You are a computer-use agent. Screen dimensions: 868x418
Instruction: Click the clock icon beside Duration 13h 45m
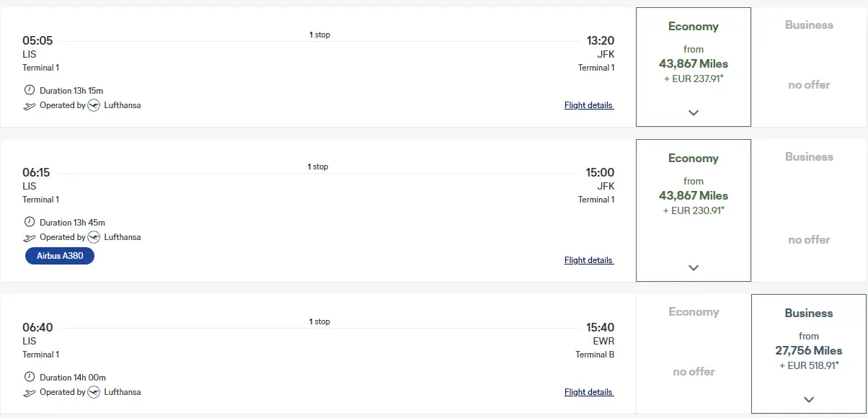point(30,223)
